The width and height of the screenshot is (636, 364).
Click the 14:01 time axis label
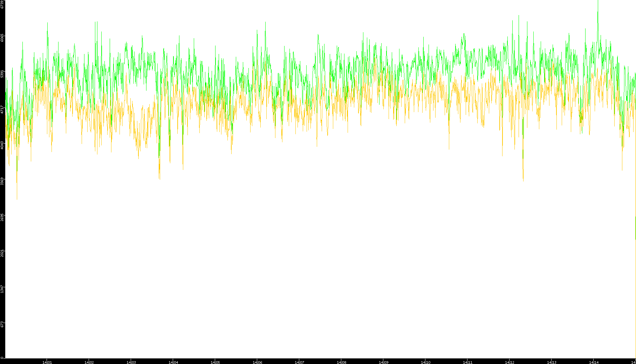47,362
